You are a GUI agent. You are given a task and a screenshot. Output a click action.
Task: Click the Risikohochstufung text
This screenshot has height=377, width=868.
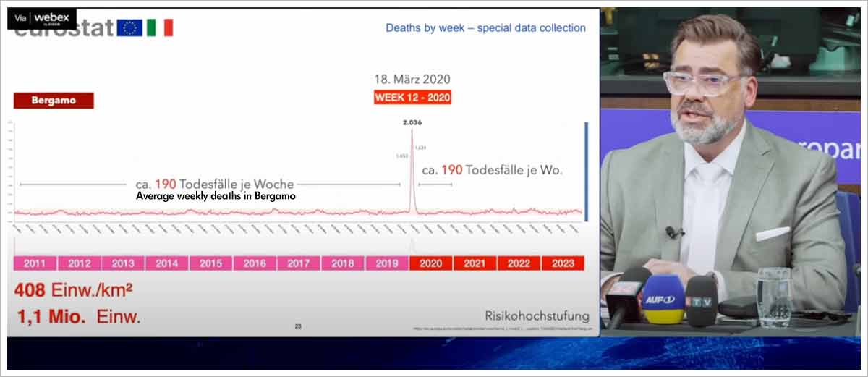tap(537, 315)
